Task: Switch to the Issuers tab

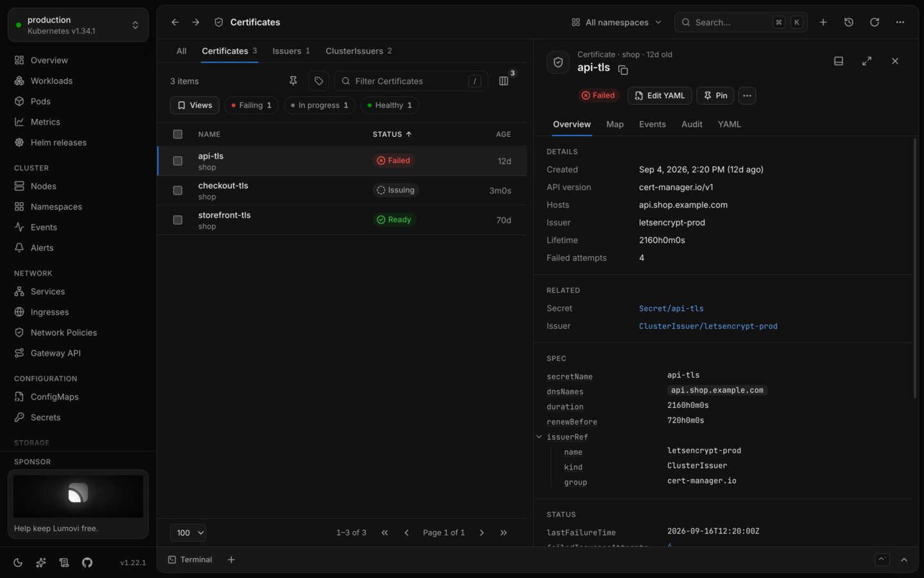Action: (291, 51)
